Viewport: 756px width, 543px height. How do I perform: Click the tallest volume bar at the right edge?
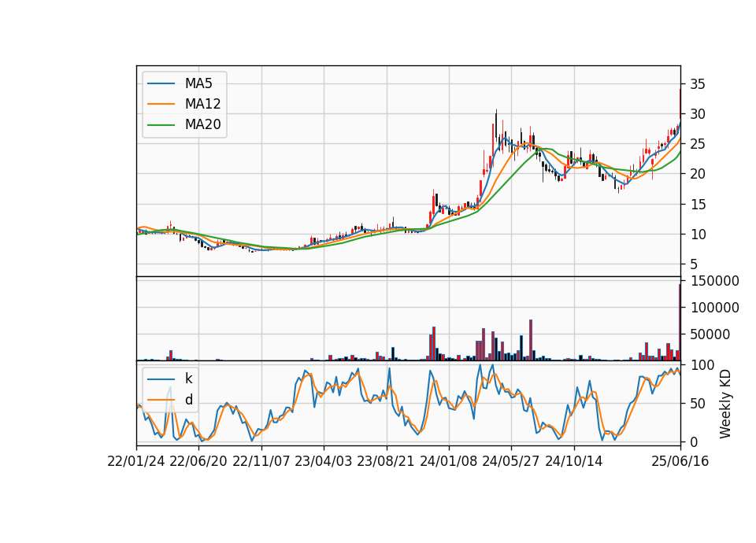pyautogui.click(x=680, y=322)
